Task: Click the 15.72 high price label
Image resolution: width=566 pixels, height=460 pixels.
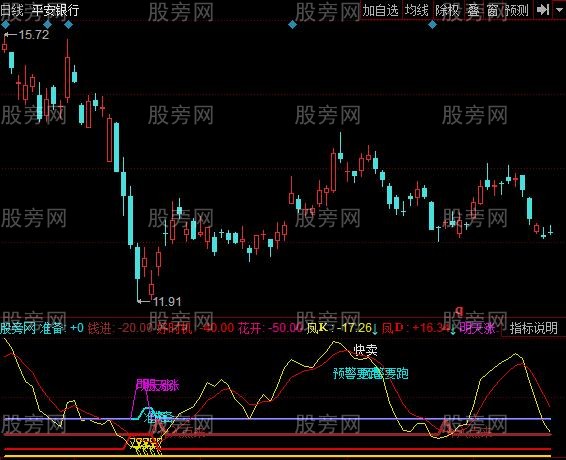Action: point(33,35)
